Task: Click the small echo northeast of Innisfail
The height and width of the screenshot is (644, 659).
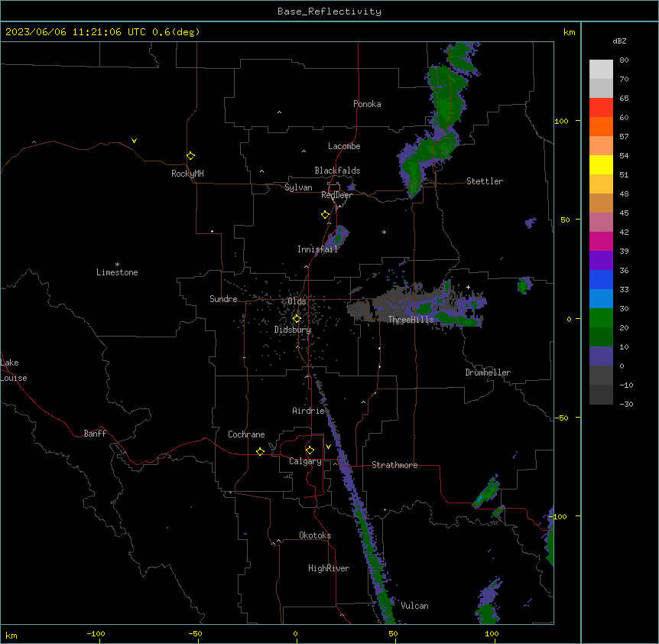Action: coord(337,238)
